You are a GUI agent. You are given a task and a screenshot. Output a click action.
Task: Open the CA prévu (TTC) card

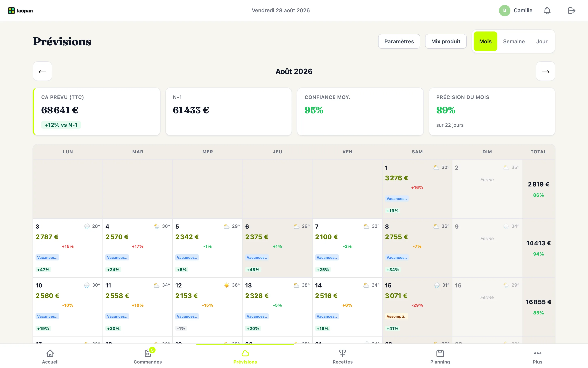pyautogui.click(x=96, y=111)
